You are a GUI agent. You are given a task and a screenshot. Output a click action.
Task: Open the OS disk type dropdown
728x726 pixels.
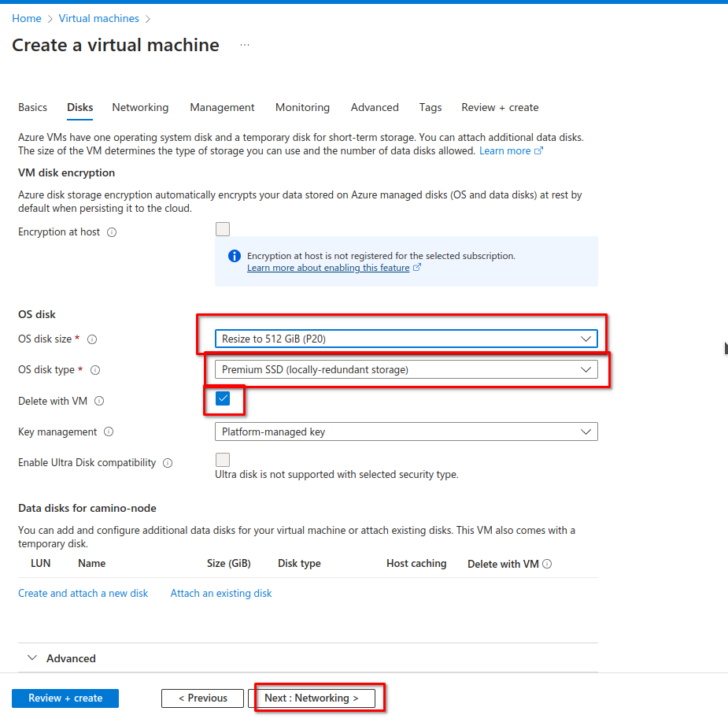(405, 369)
